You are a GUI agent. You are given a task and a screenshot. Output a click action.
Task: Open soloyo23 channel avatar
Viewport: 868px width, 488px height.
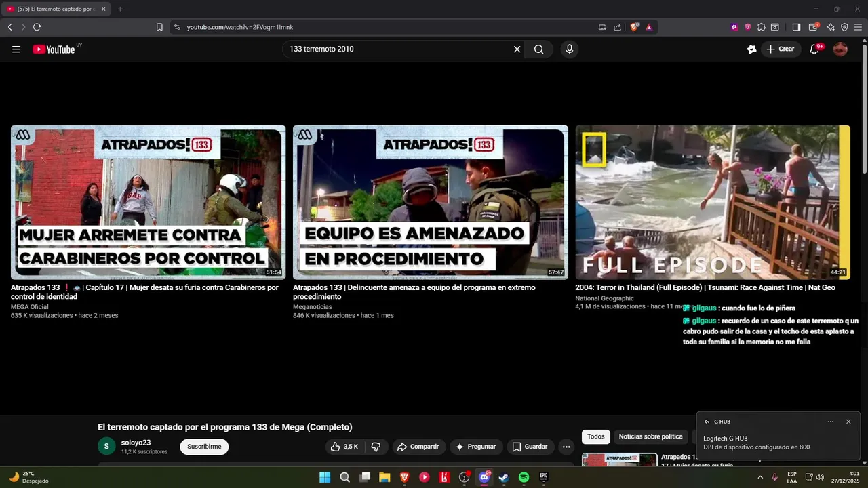pyautogui.click(x=106, y=447)
